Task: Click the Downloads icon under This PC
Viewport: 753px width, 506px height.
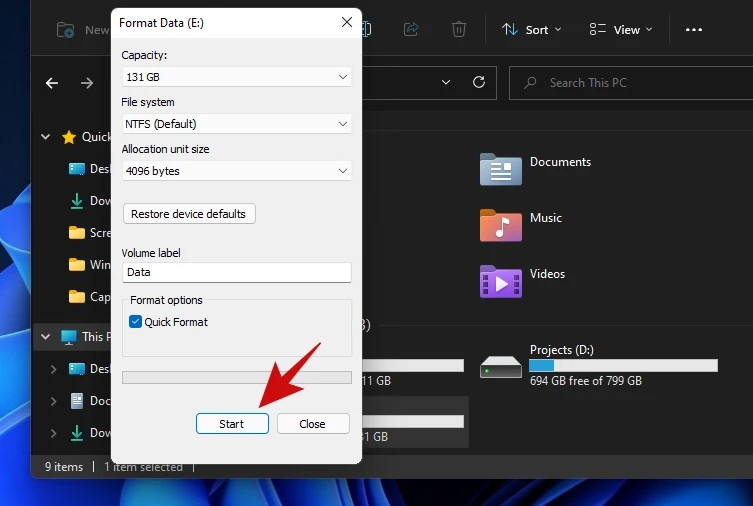Action: [x=77, y=433]
